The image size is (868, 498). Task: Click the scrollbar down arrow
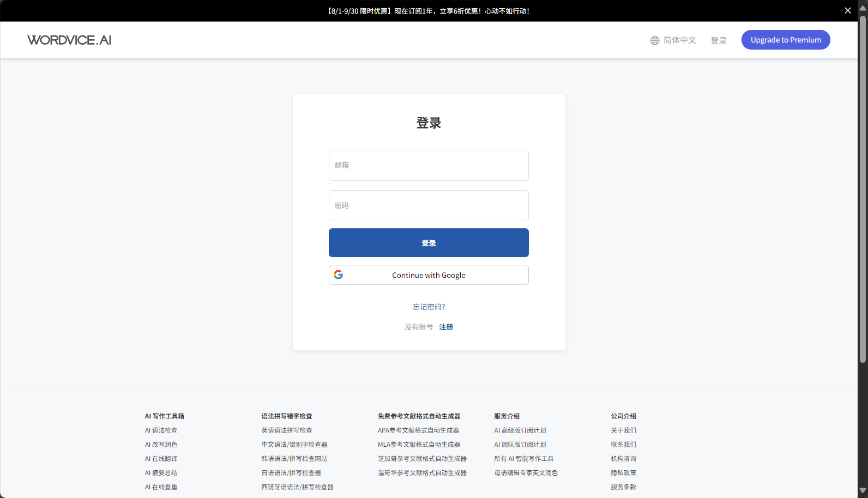863,491
